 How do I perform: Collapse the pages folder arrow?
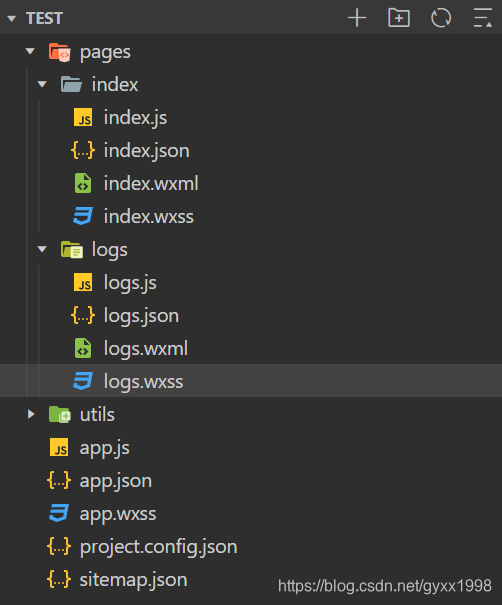[x=30, y=51]
